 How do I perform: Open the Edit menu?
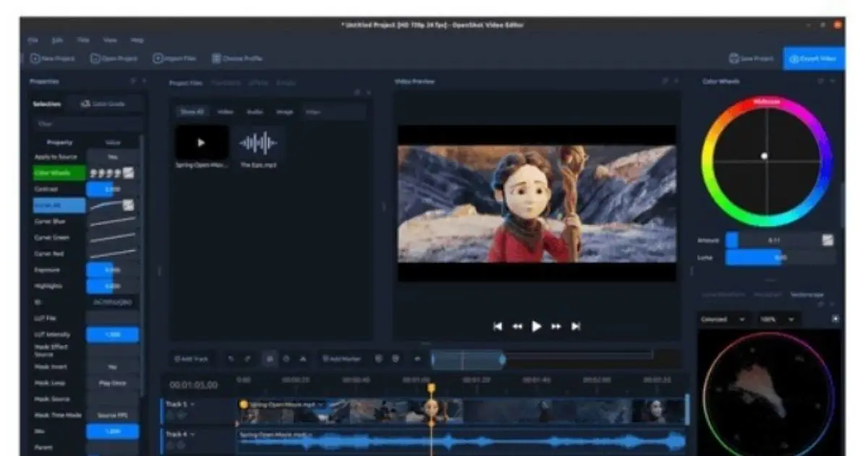click(x=57, y=40)
